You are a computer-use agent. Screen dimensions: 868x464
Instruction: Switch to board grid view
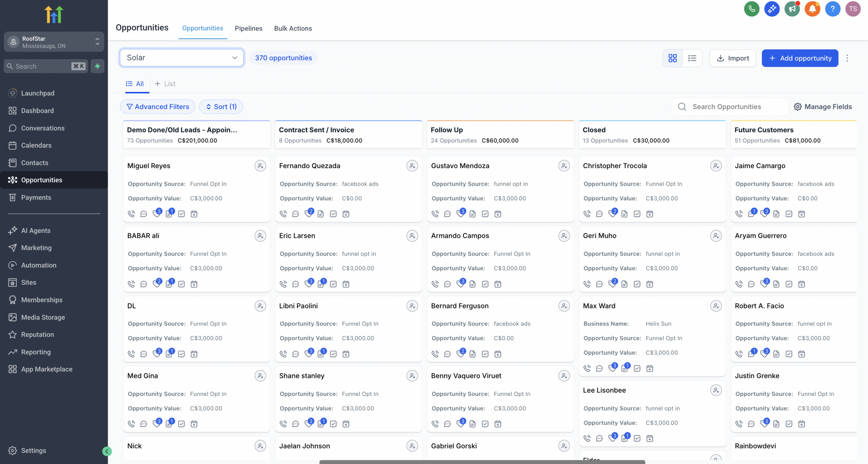(673, 58)
